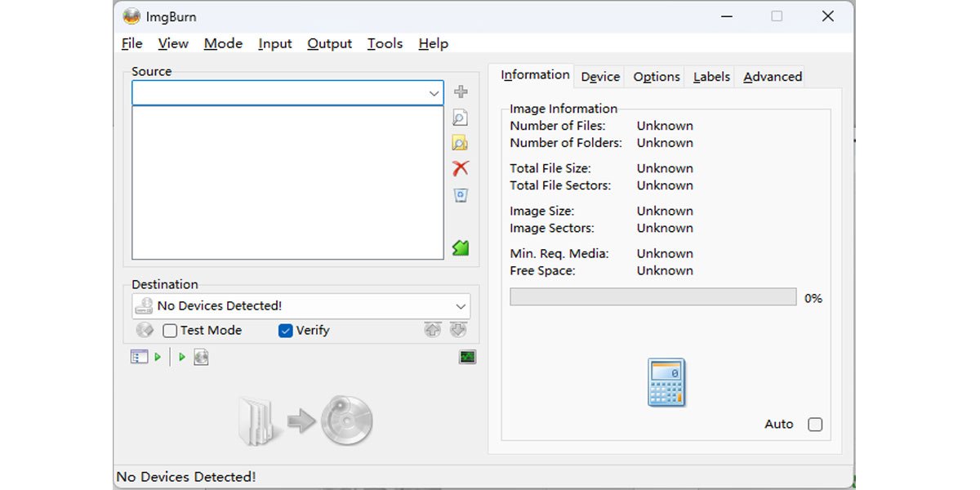Click the browse for file icon
980x490 pixels.
click(461, 118)
